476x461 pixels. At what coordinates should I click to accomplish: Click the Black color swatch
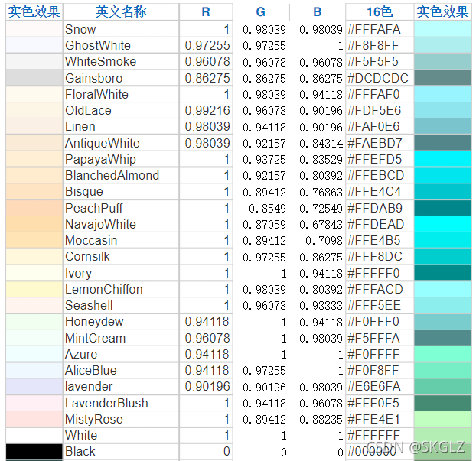[34, 451]
